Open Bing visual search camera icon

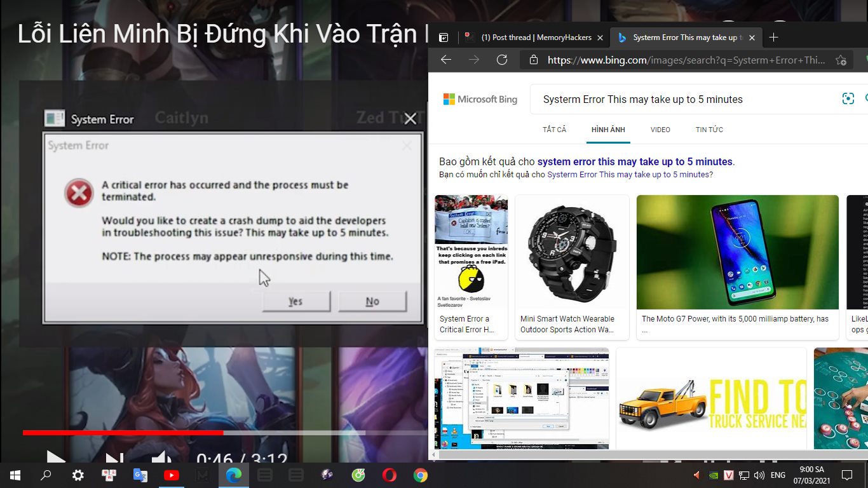[848, 98]
